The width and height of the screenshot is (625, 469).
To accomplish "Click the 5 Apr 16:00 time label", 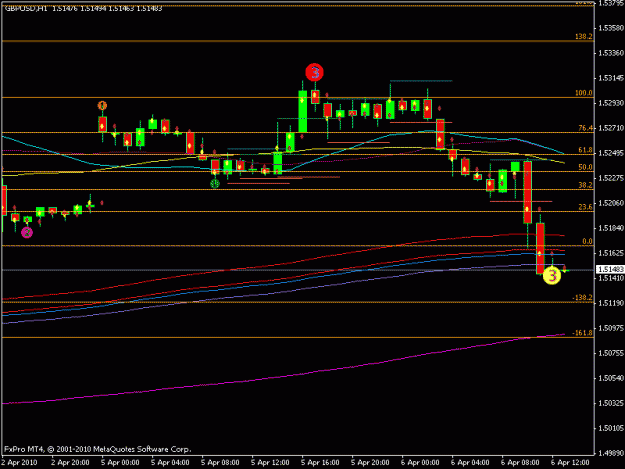I will click(x=320, y=463).
